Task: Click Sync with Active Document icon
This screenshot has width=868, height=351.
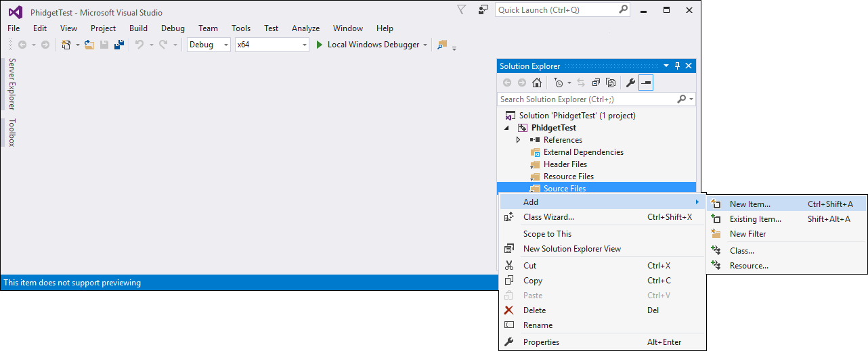Action: point(581,83)
